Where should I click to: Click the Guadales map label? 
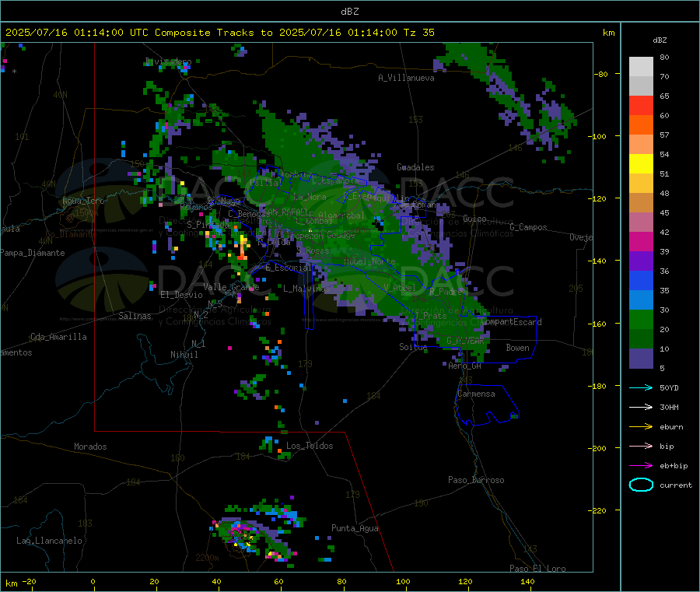[415, 167]
